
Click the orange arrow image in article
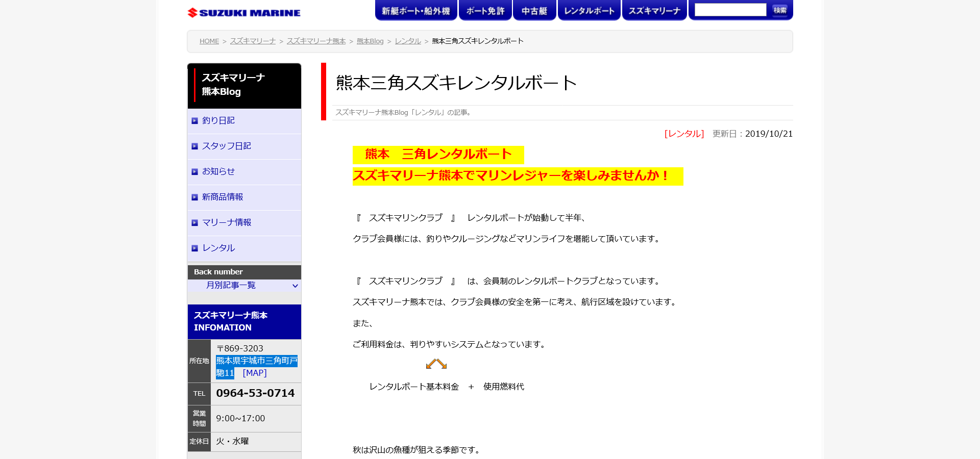pyautogui.click(x=436, y=364)
